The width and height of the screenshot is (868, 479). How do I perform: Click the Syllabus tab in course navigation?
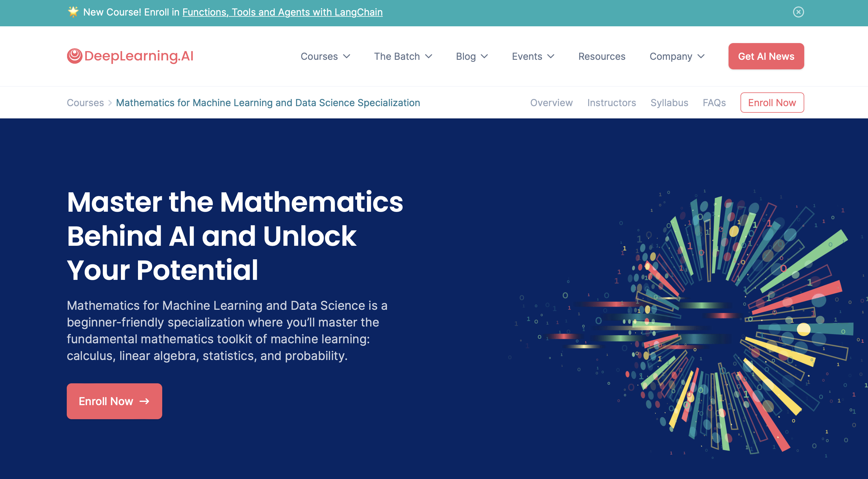coord(669,103)
